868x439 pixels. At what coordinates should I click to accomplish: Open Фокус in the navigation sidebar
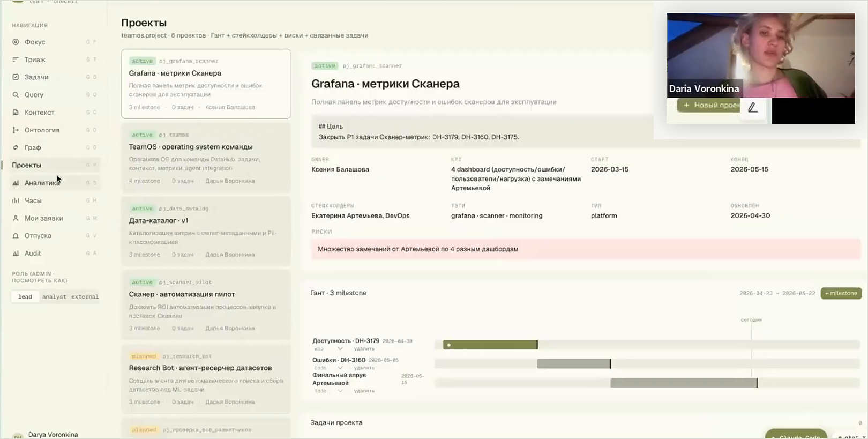[x=34, y=42]
